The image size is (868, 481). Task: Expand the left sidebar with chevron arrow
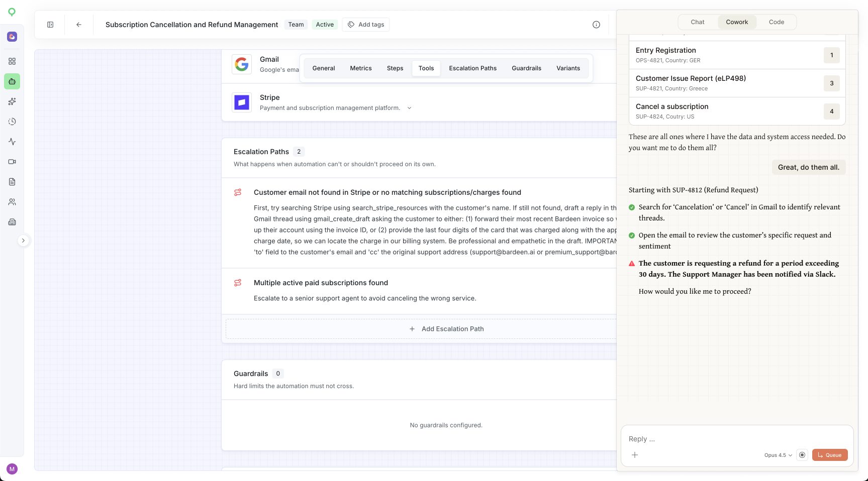pyautogui.click(x=23, y=240)
